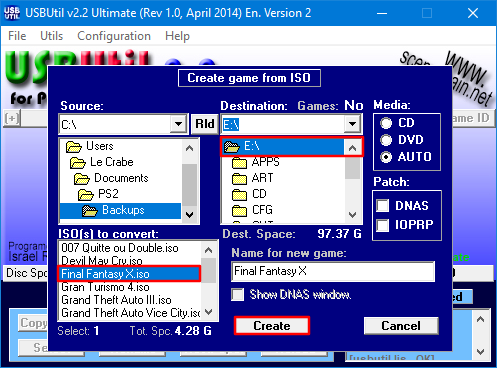The width and height of the screenshot is (497, 368).
Task: Click the Cancel button
Action: [401, 326]
